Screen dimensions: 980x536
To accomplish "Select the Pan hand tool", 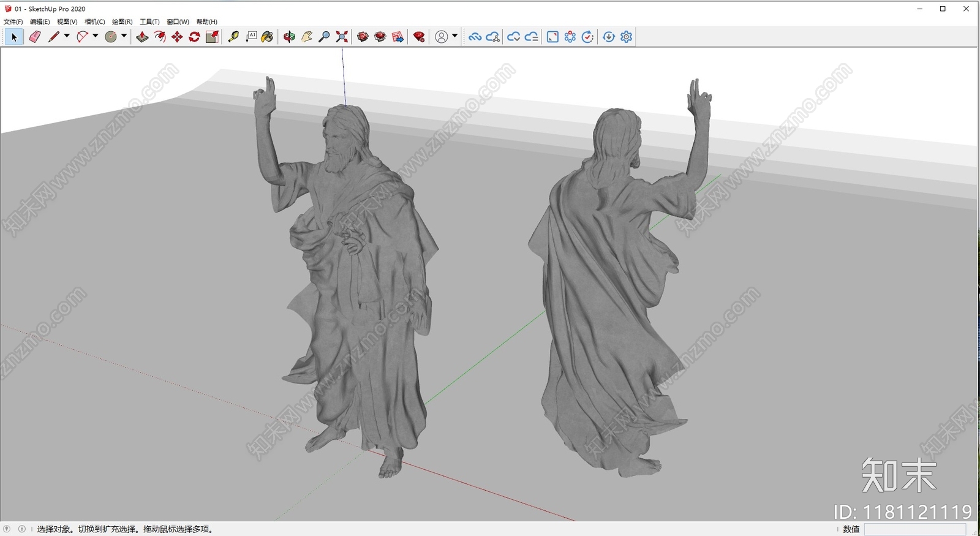I will point(307,37).
